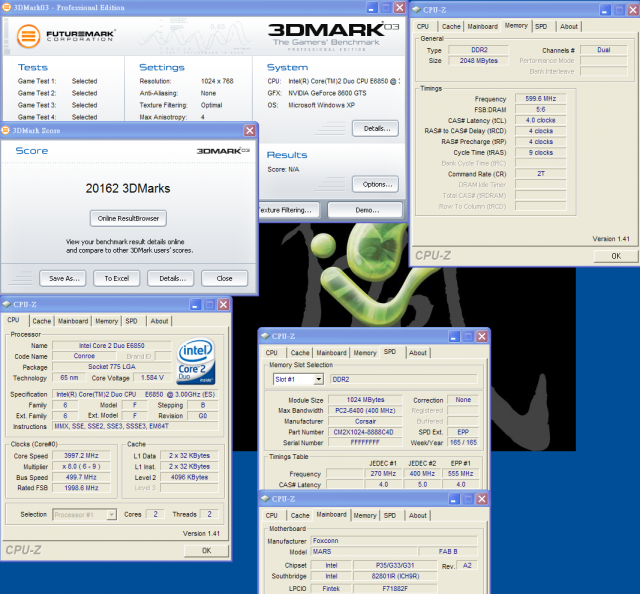Close the CPU-Z processor window

point(223,304)
